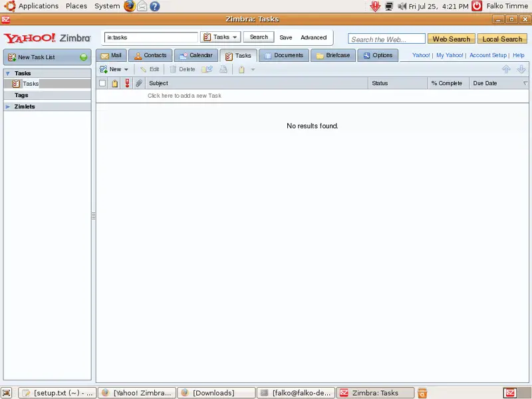This screenshot has width=532, height=399.
Task: Open the Applications menu
Action: point(39,6)
